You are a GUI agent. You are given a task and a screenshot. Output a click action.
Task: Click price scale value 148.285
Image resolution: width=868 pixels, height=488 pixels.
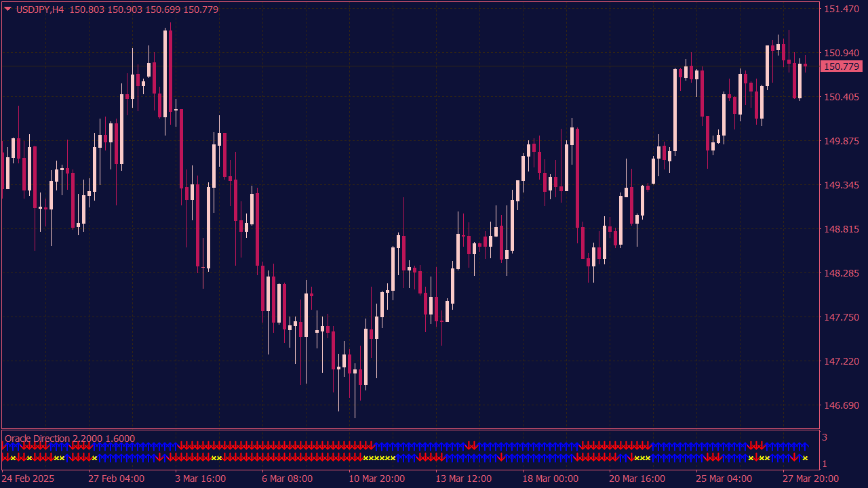tap(841, 273)
